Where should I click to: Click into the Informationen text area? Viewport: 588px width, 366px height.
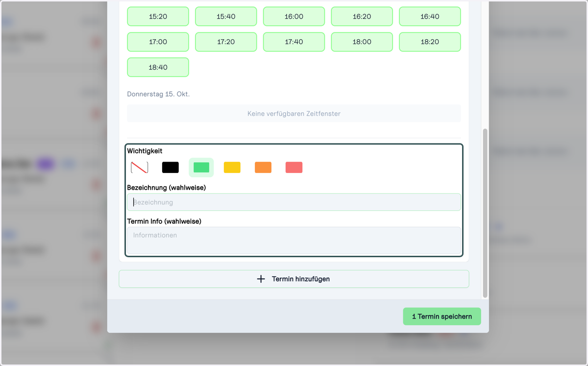294,240
